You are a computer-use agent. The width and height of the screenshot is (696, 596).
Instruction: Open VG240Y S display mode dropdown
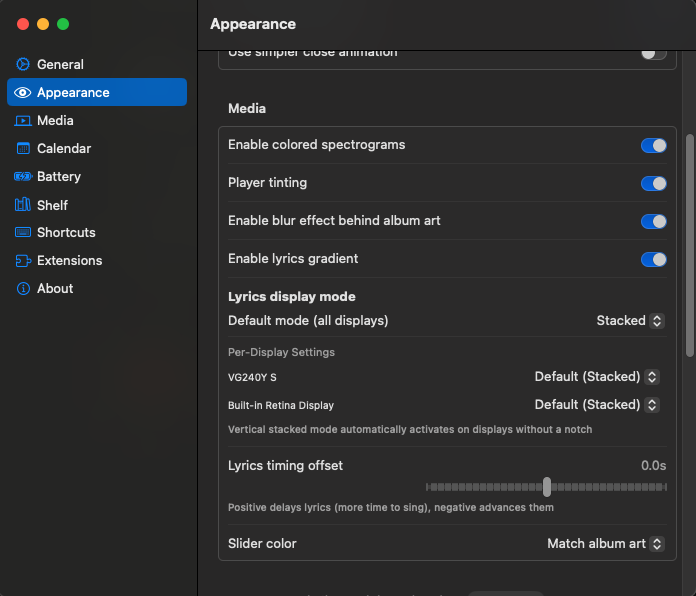(597, 377)
